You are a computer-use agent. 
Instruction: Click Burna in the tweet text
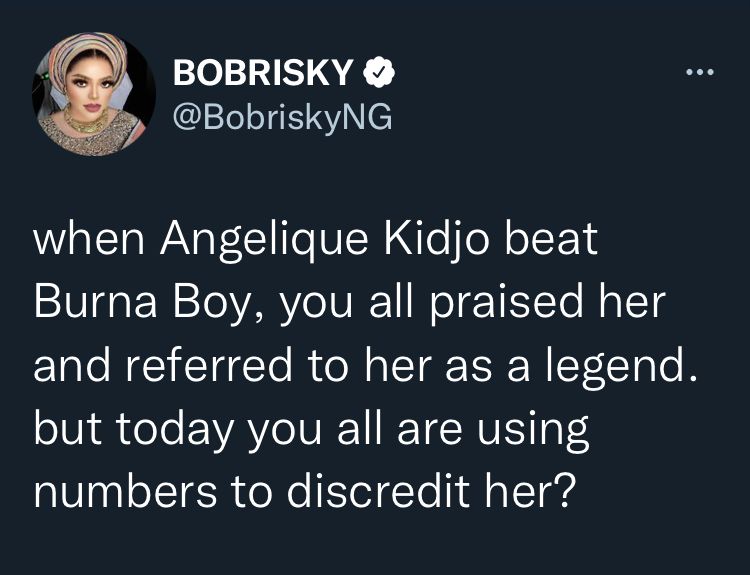pyautogui.click(x=95, y=302)
